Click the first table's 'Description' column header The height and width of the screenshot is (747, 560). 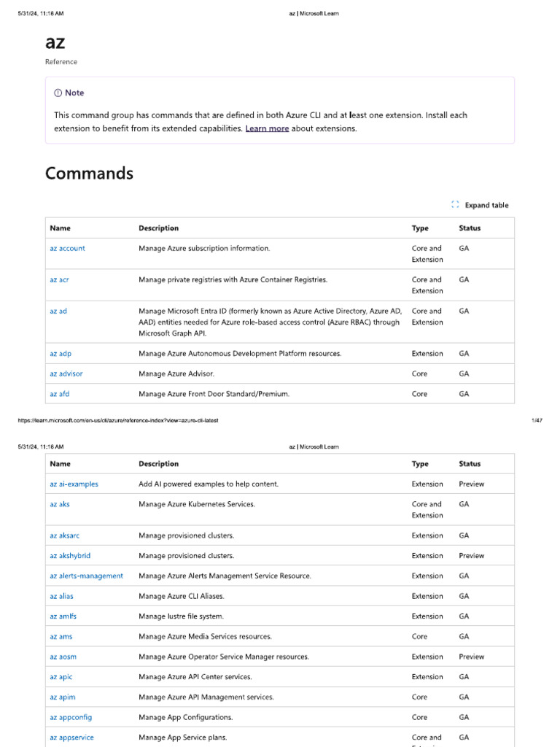pos(158,228)
